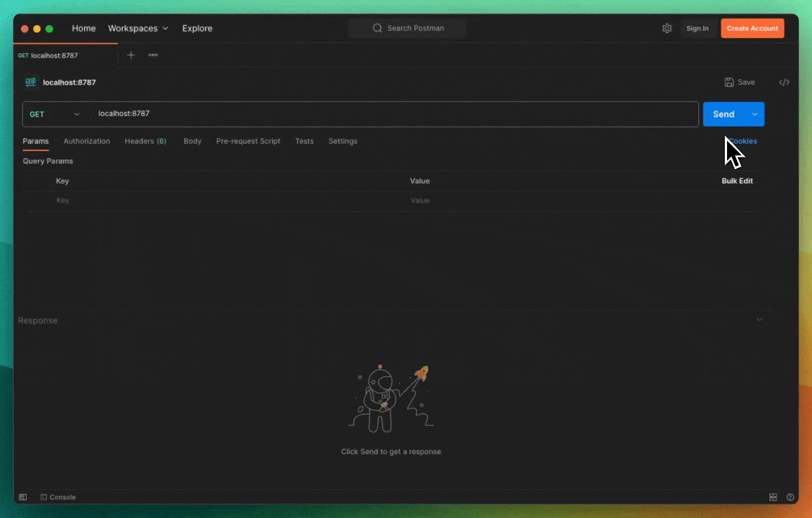Switch to the Authorization tab
This screenshot has width=812, height=518.
[86, 141]
